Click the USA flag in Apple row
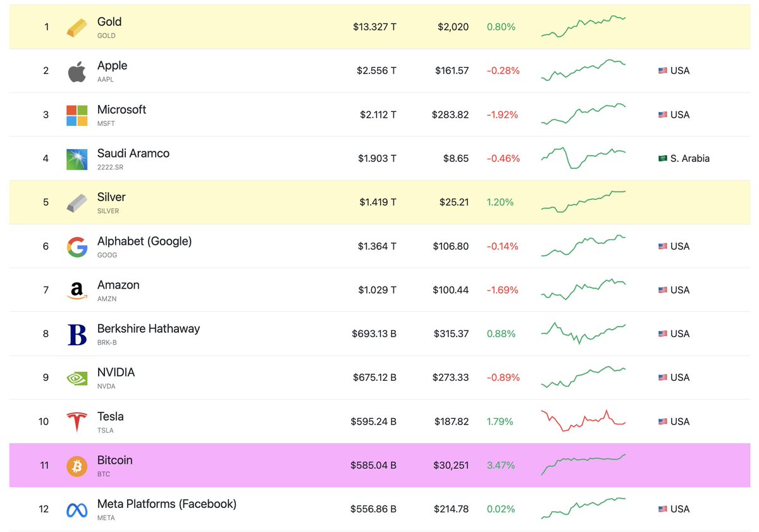Screen dimensions: 759x532 coord(662,71)
